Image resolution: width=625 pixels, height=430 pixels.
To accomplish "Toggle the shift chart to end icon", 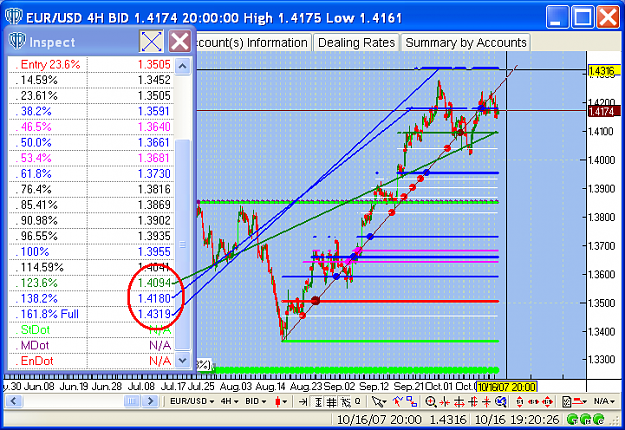I will coord(303,402).
